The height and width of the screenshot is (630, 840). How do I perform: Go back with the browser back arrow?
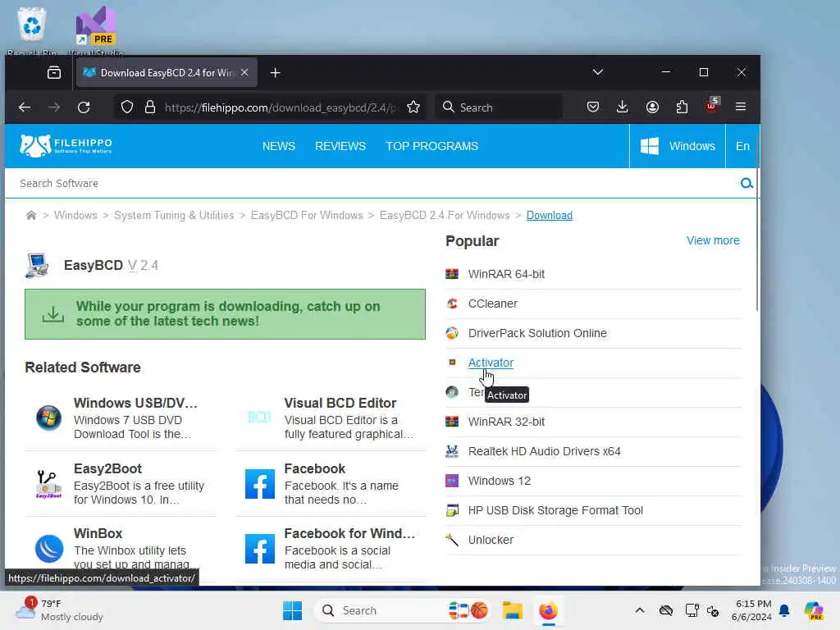click(x=25, y=107)
